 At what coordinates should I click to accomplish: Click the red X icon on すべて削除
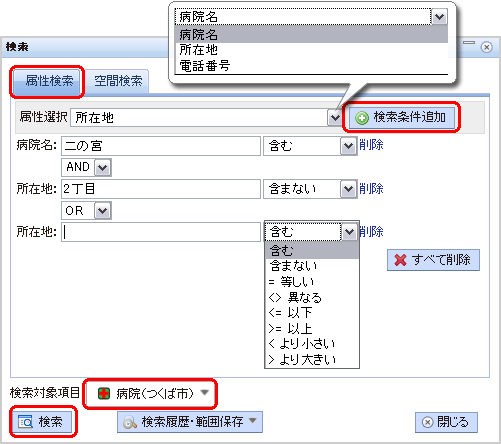click(400, 260)
